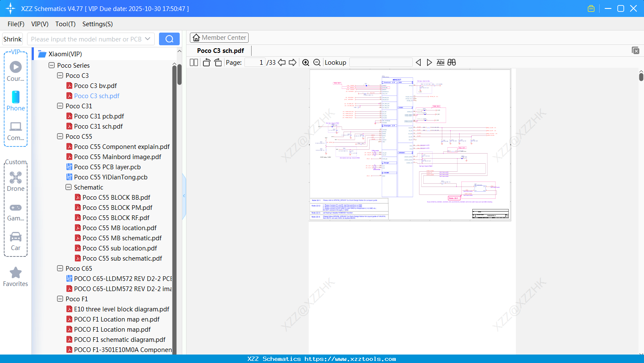Click the Member Center home icon

[x=196, y=38]
